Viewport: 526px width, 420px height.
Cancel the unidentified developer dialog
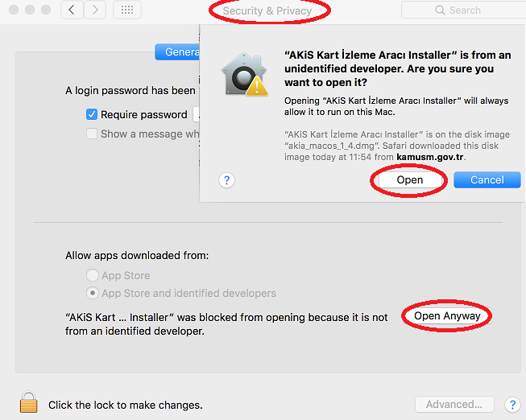(x=487, y=180)
